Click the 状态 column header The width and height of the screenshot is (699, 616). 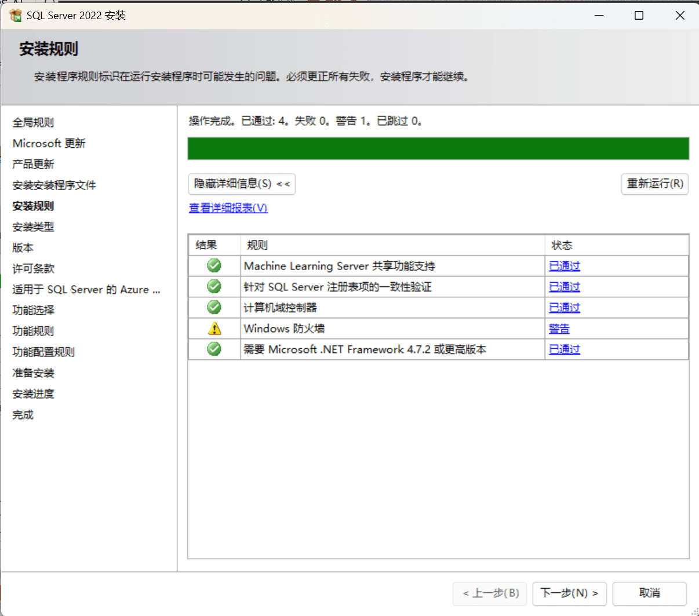tap(617, 245)
